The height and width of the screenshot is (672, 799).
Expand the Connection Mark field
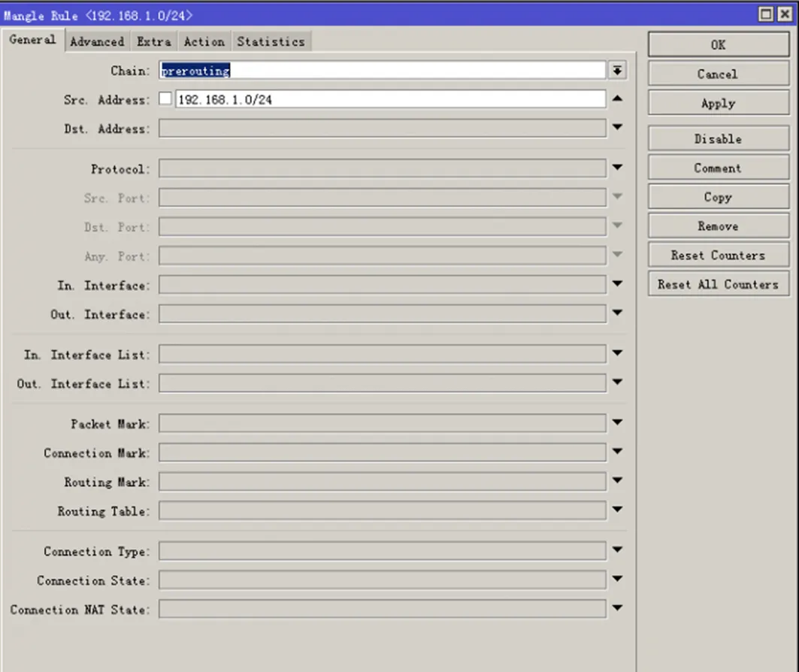click(617, 451)
